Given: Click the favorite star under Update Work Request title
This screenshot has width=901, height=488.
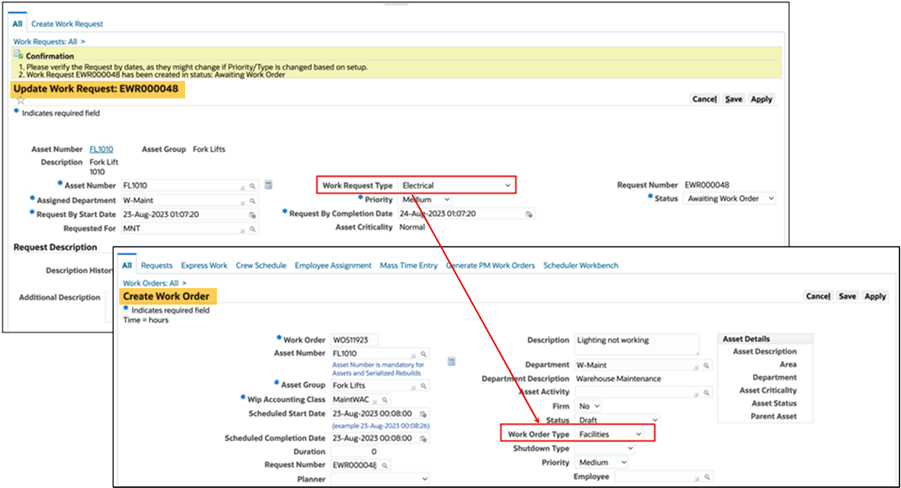Looking at the screenshot, I should point(21,101).
